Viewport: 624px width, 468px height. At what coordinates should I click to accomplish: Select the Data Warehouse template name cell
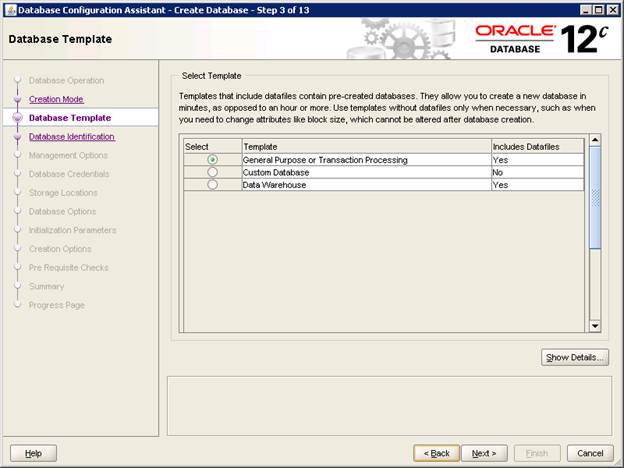click(x=365, y=185)
